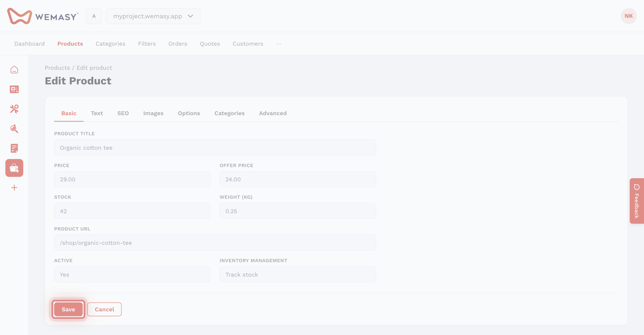Open Inventory Management dropdown
644x335 pixels.
point(298,274)
